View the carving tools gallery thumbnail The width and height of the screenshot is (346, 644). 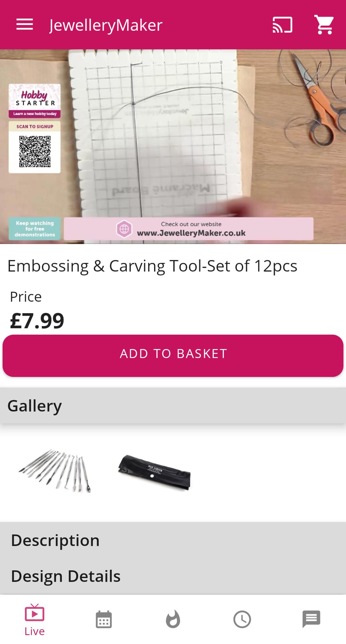[x=55, y=471]
